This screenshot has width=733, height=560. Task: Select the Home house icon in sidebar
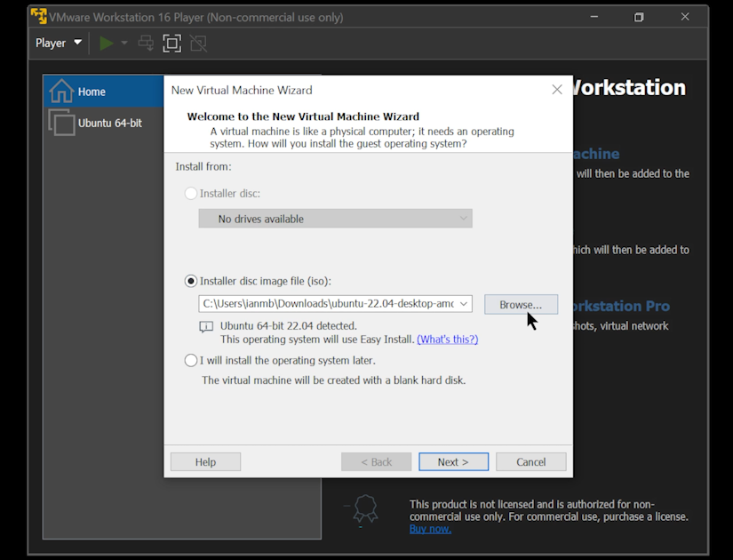[60, 90]
